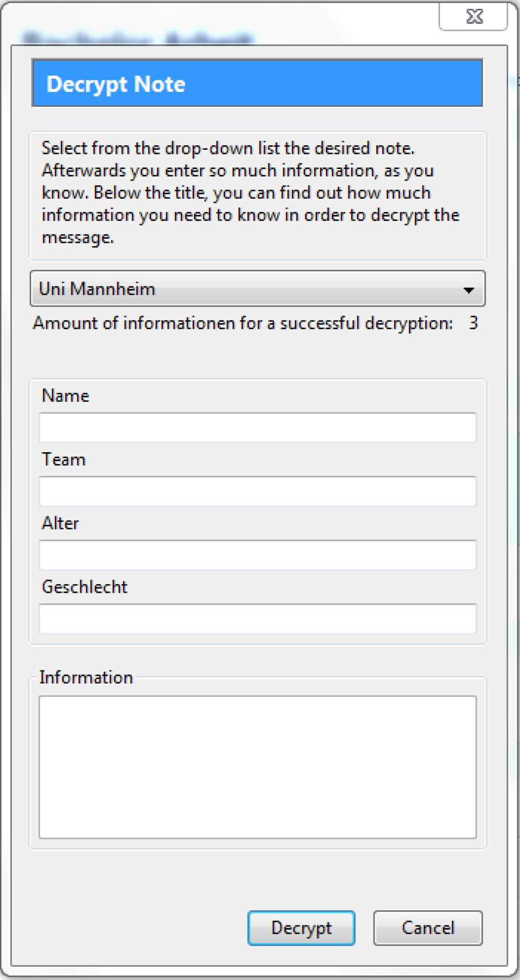Click the Decrypt Note blue header
520x980 pixels.
pyautogui.click(x=257, y=83)
